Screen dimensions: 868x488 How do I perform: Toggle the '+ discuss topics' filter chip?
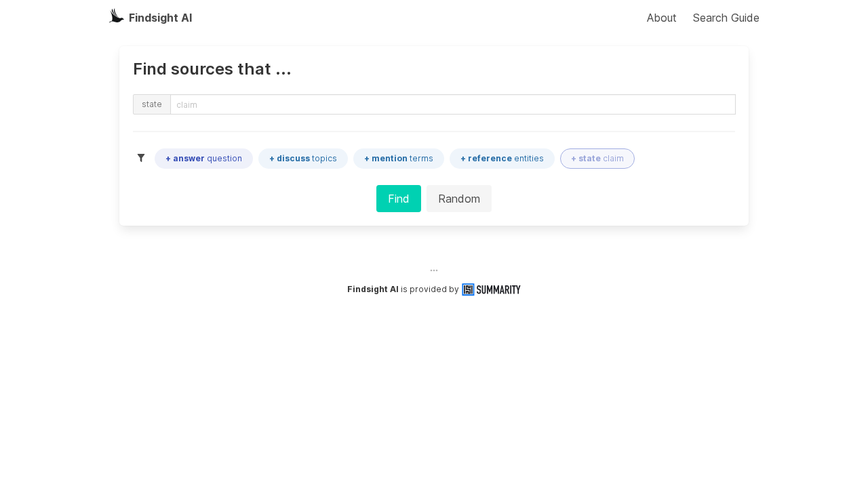coord(302,158)
